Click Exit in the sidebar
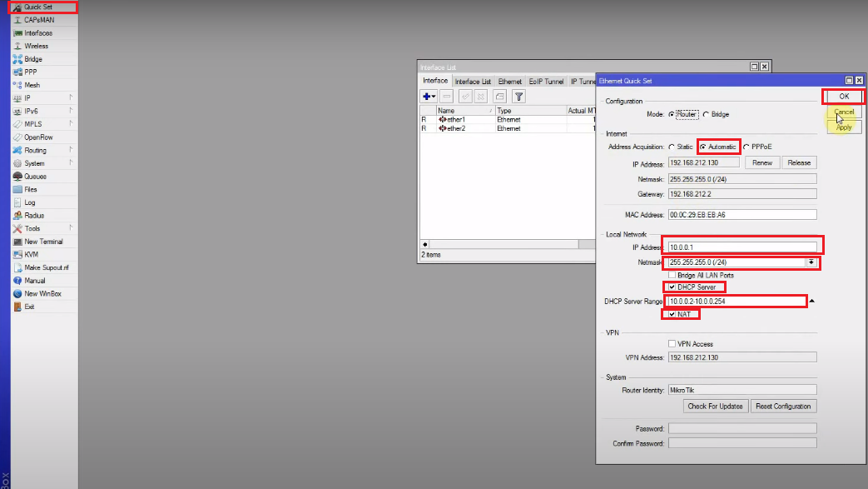The height and width of the screenshot is (489, 868). pyautogui.click(x=44, y=307)
